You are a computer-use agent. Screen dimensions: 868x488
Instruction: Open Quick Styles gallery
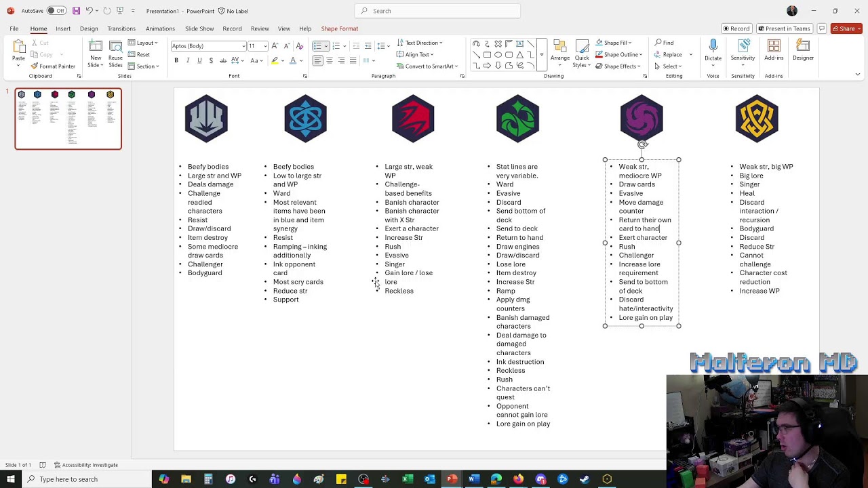click(x=582, y=54)
